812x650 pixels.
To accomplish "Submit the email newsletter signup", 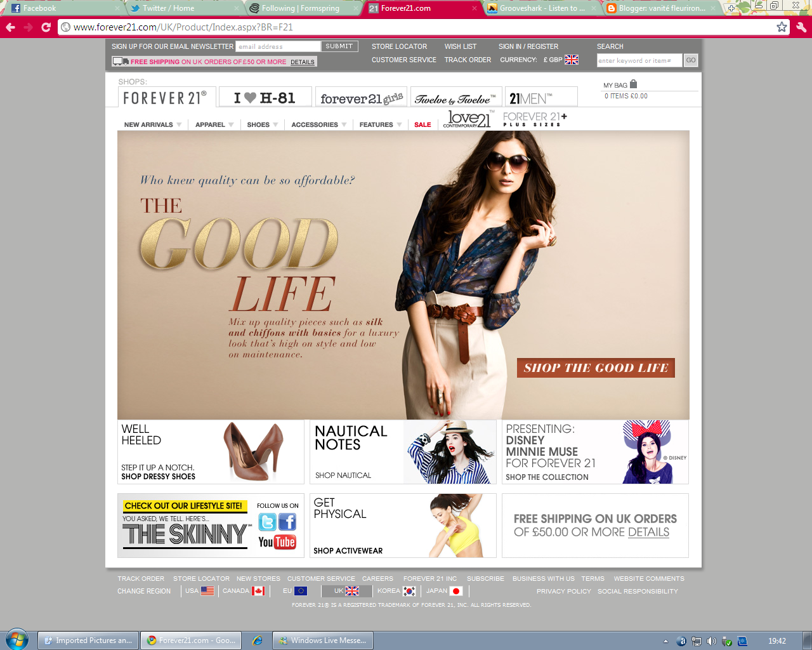I will click(x=339, y=46).
